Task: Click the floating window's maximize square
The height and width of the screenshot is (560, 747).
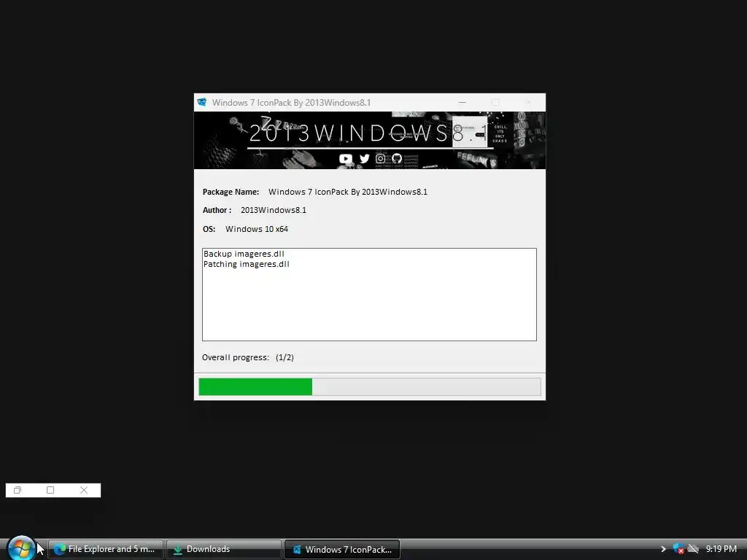Action: click(x=50, y=490)
